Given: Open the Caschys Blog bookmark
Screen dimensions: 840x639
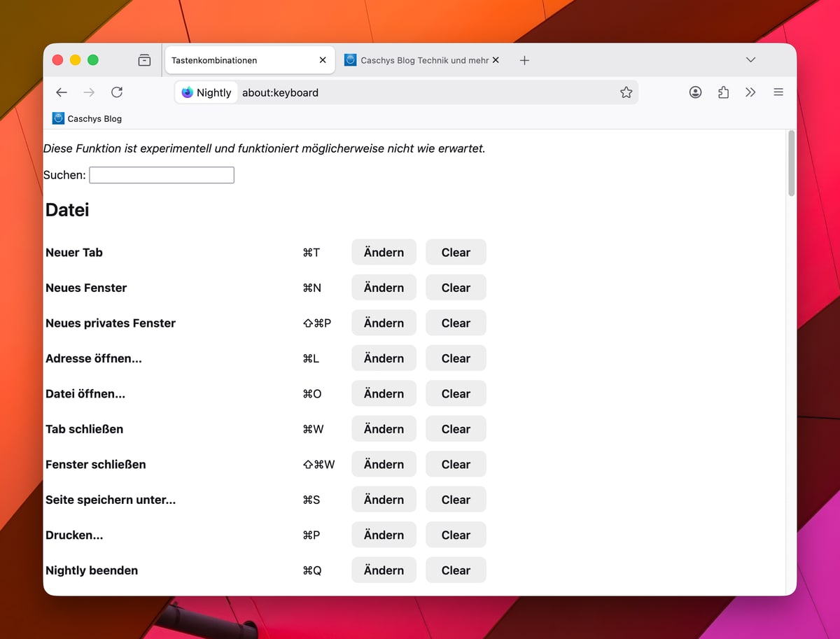Looking at the screenshot, I should coord(87,119).
